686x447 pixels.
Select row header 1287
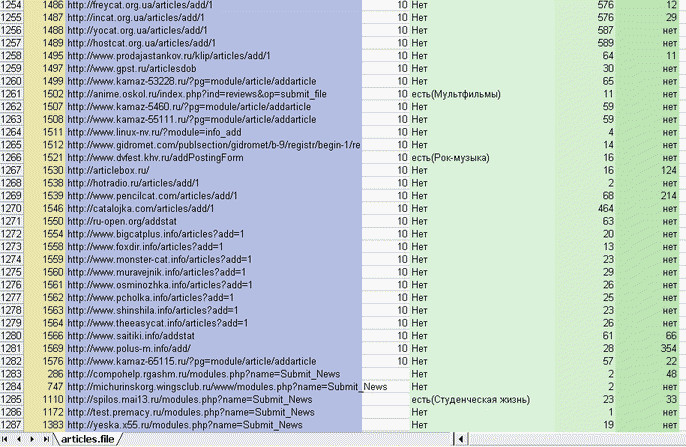click(x=11, y=425)
